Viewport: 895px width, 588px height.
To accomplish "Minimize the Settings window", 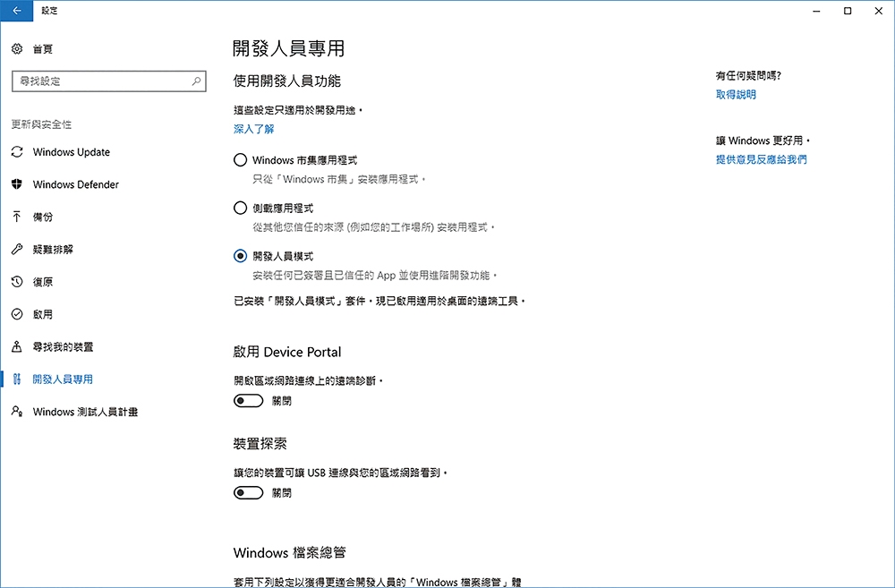I will pyautogui.click(x=817, y=11).
